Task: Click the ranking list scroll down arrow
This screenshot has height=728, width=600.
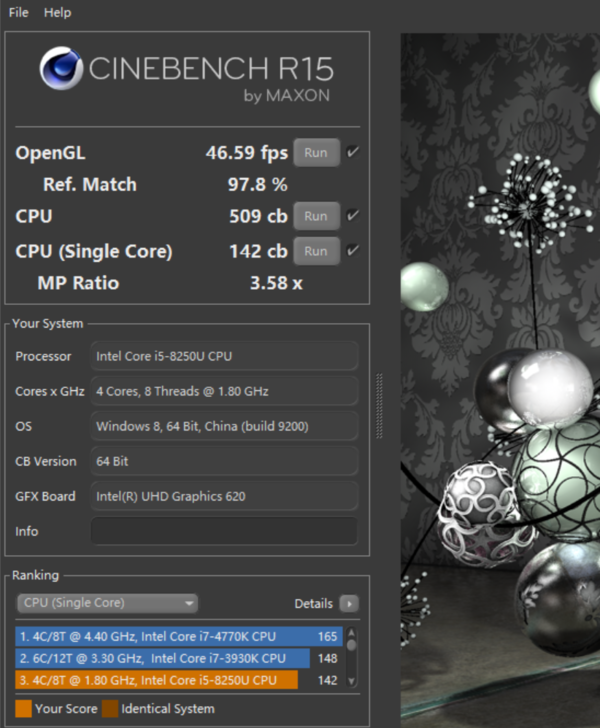Action: [x=352, y=682]
